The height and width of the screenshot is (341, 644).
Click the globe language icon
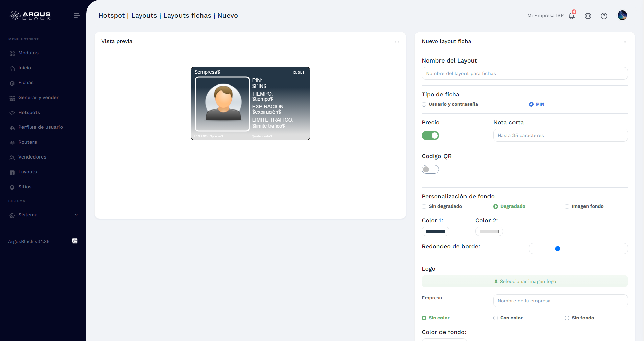588,16
